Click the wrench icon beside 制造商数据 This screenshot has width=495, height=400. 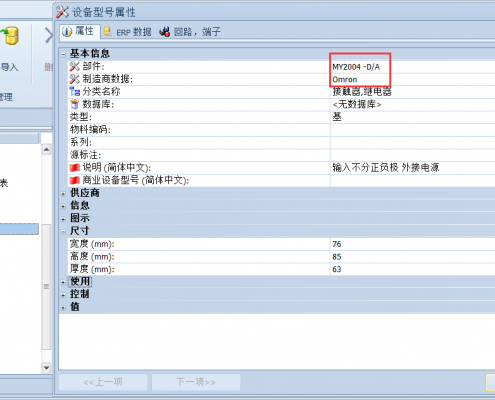[x=74, y=79]
